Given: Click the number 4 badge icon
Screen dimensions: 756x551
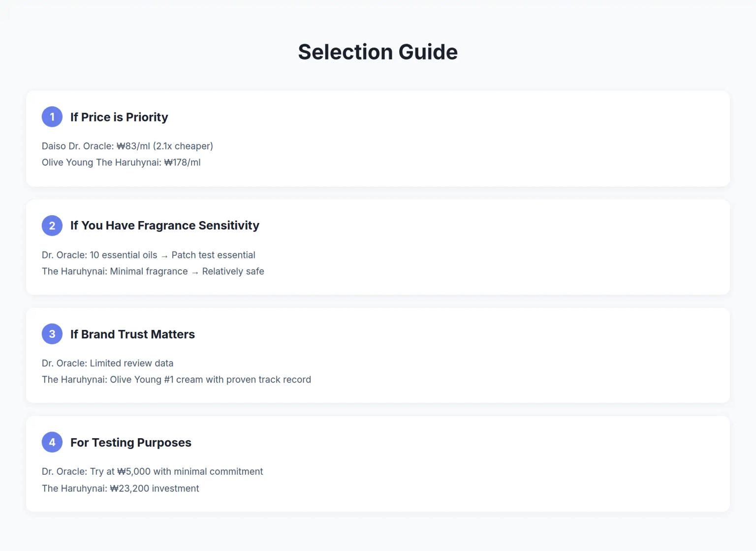Looking at the screenshot, I should pyautogui.click(x=52, y=442).
